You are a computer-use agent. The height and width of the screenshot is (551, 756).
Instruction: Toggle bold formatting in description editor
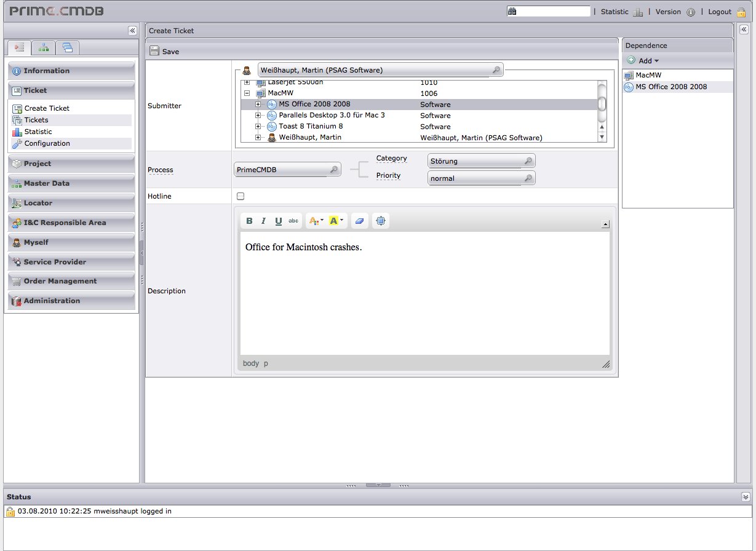(249, 221)
